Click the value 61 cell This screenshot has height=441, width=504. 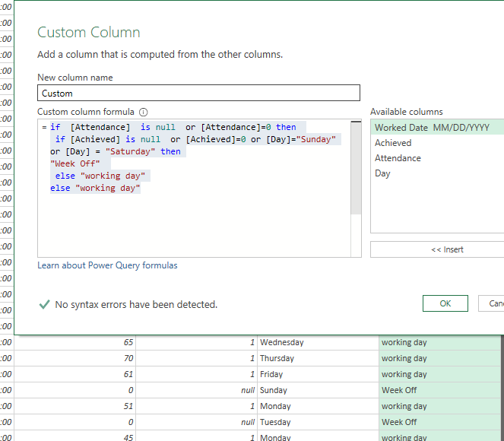click(x=75, y=374)
